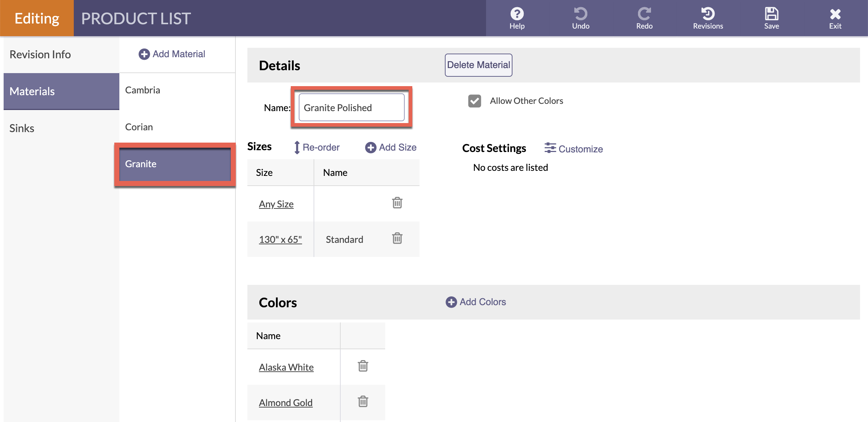Click into the material Name field

[351, 108]
